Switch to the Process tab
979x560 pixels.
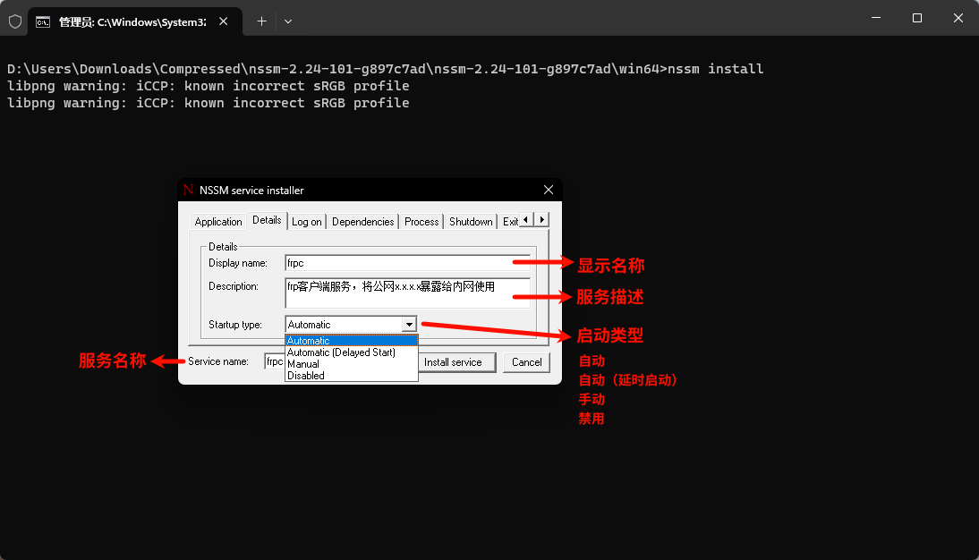(x=421, y=222)
